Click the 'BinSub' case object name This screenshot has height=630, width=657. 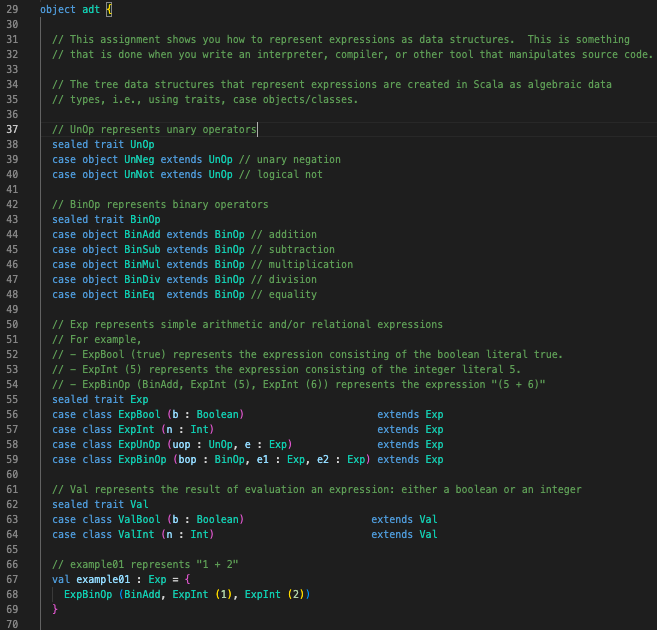(142, 250)
